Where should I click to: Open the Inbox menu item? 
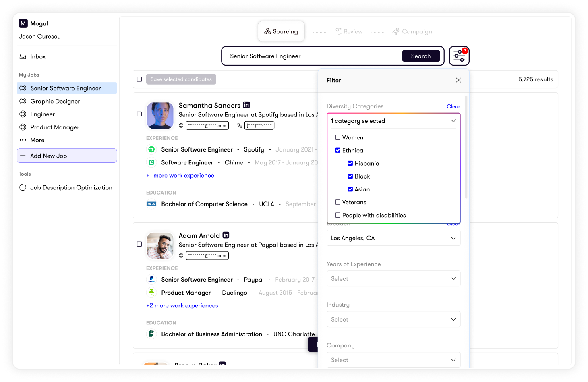pyautogui.click(x=67, y=56)
